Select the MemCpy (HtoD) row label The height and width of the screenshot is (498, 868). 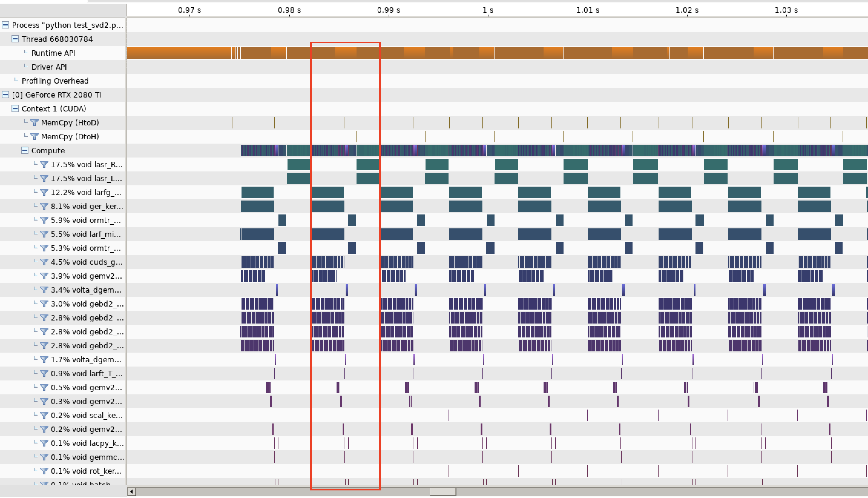70,122
